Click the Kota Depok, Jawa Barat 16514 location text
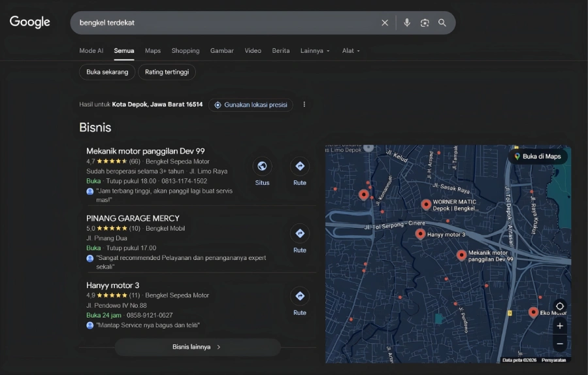The width and height of the screenshot is (588, 375). pyautogui.click(x=157, y=105)
